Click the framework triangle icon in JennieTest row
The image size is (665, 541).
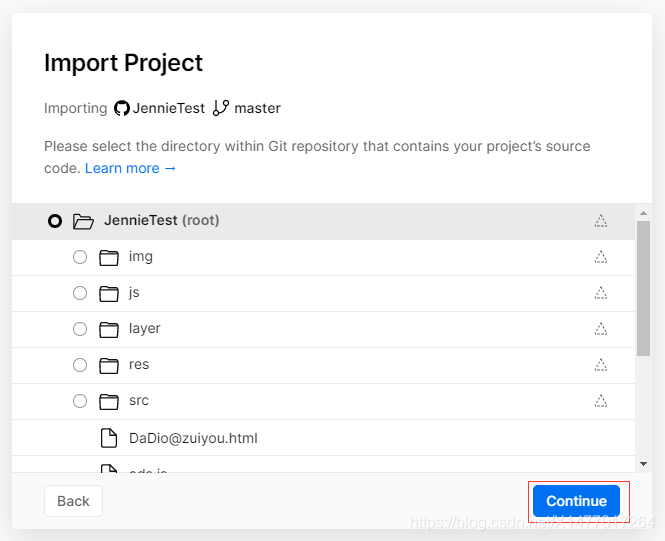point(601,221)
